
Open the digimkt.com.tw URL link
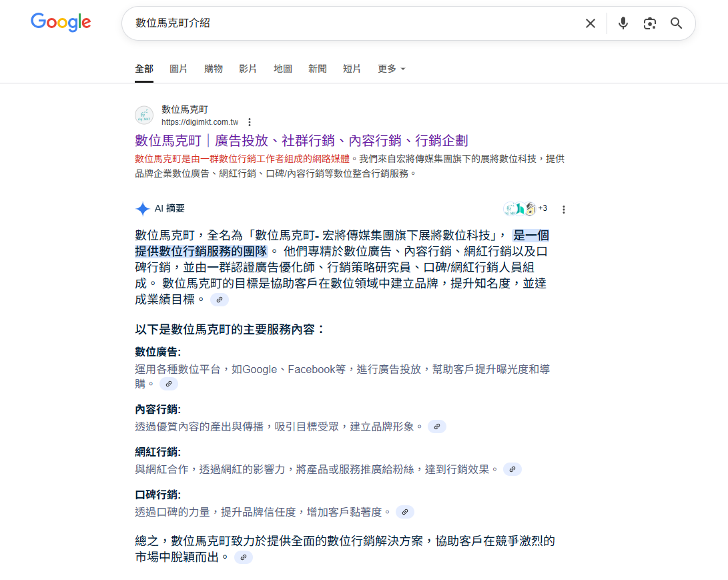[200, 122]
